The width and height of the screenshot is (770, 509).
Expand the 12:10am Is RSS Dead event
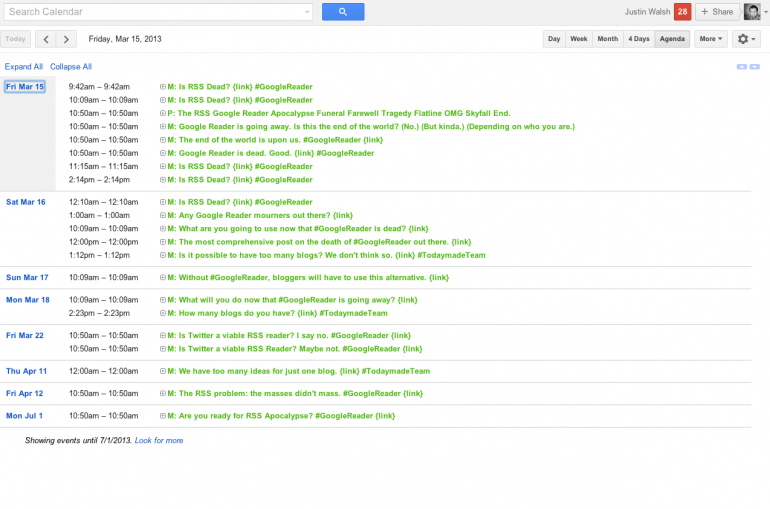[163, 202]
